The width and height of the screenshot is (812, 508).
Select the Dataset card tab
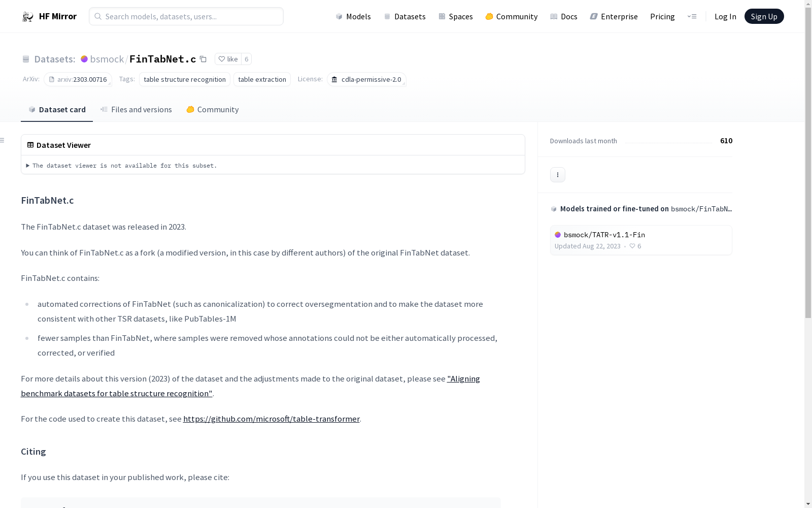pyautogui.click(x=57, y=109)
